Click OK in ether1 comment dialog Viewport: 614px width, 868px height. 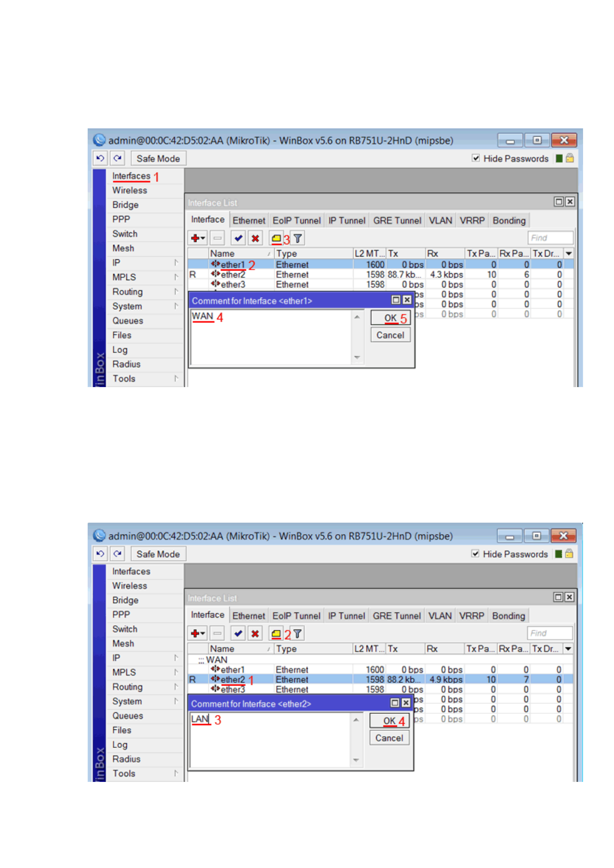pyautogui.click(x=390, y=318)
